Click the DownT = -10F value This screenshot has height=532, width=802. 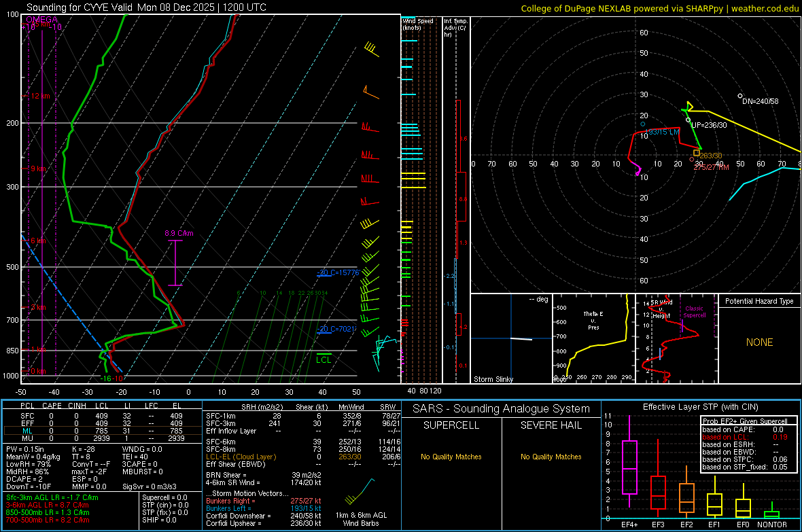29,486
